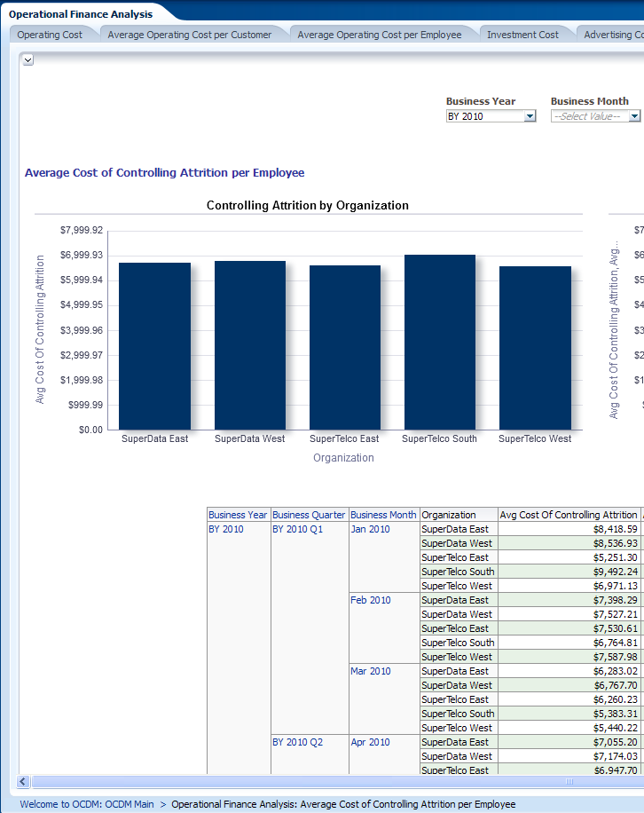Image resolution: width=644 pixels, height=813 pixels.
Task: Click the Business Year column header link
Action: click(x=238, y=515)
